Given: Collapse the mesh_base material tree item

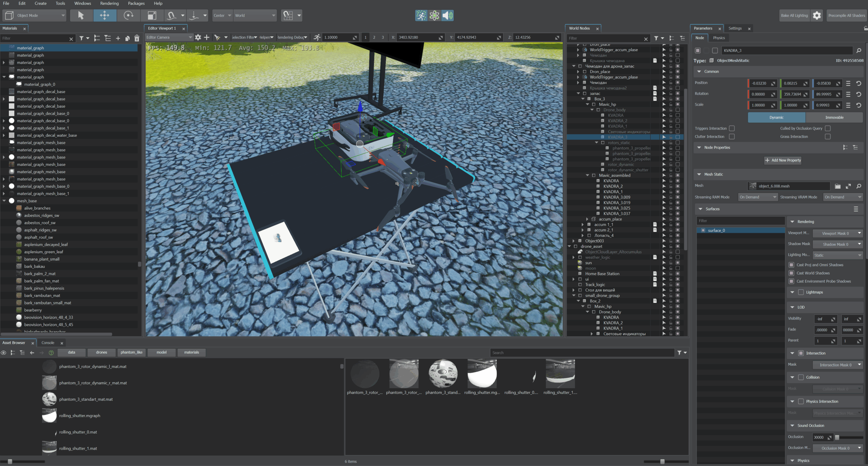Looking at the screenshot, I should (x=4, y=201).
